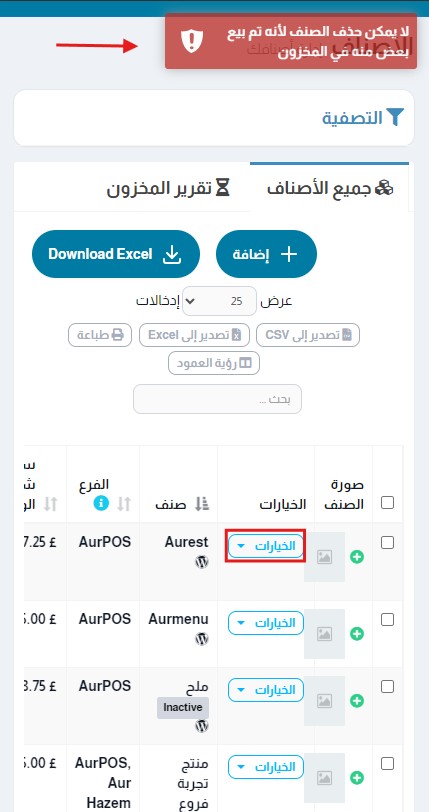
Task: Click warning shield icon in the red alert
Action: pyautogui.click(x=192, y=41)
